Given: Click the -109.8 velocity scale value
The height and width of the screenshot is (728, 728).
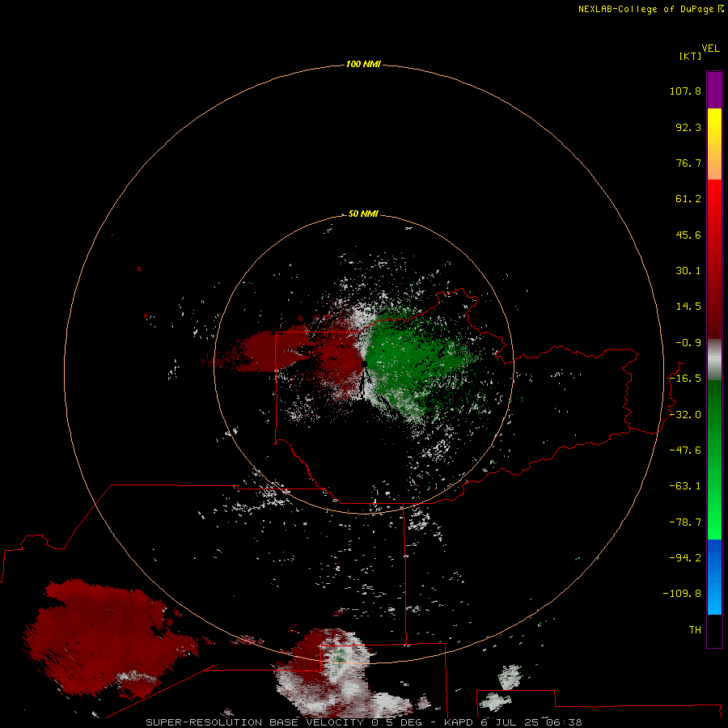Looking at the screenshot, I should coord(682,594).
